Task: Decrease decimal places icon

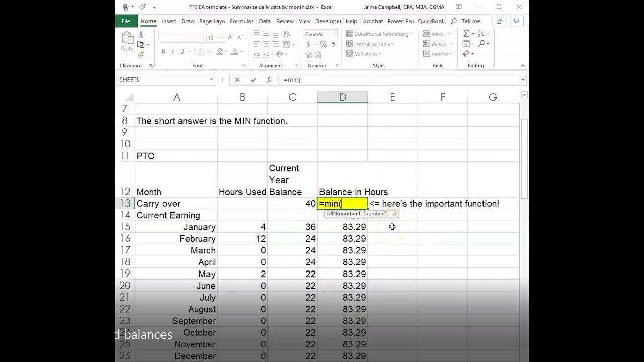Action: 319,54
